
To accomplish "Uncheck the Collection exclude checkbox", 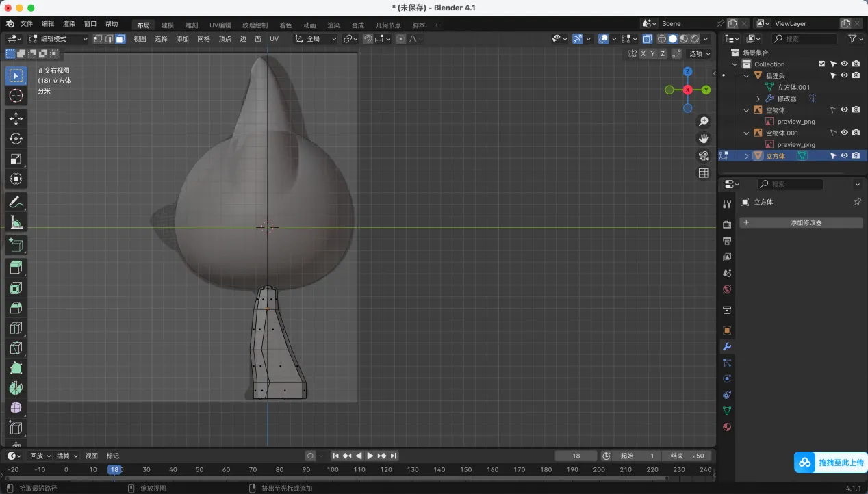I will pos(821,64).
